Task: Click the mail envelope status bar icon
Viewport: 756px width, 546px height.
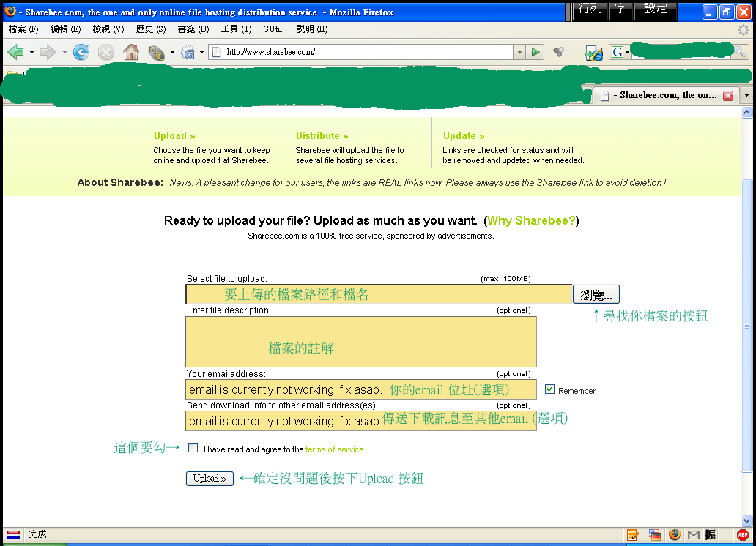Action: (693, 535)
